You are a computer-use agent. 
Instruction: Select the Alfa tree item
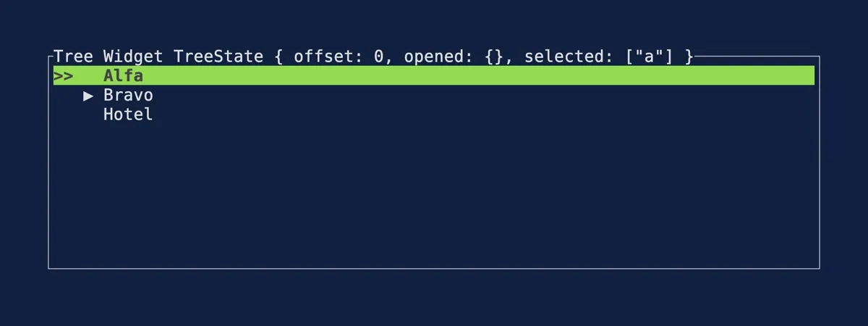coord(123,75)
